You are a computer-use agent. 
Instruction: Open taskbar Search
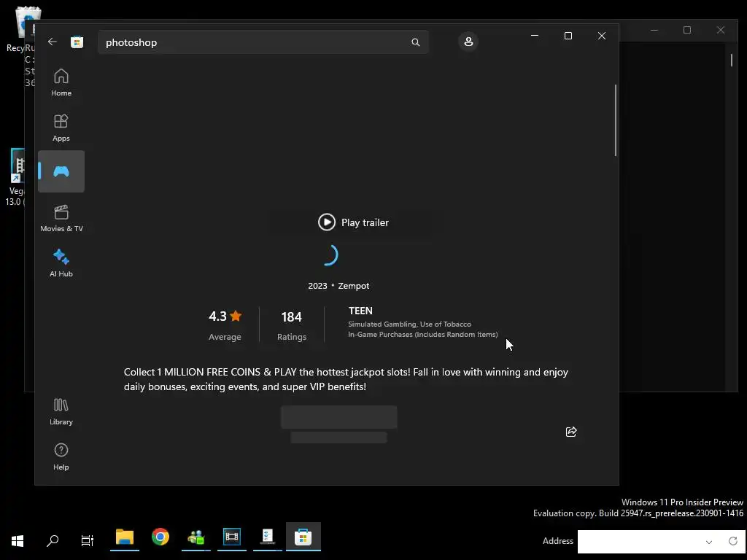tap(53, 540)
